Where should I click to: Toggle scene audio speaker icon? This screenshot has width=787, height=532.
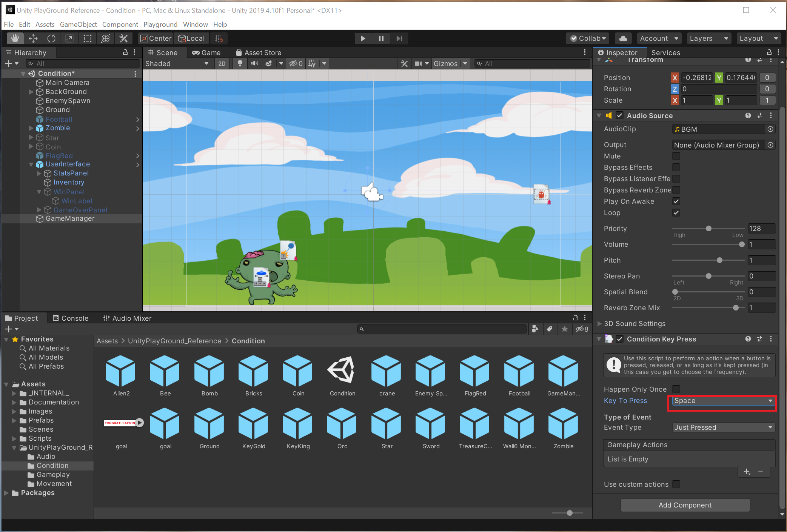point(255,63)
